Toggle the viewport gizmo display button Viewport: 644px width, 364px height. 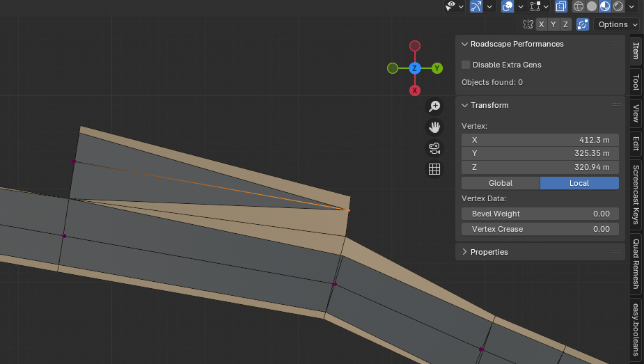[476, 6]
